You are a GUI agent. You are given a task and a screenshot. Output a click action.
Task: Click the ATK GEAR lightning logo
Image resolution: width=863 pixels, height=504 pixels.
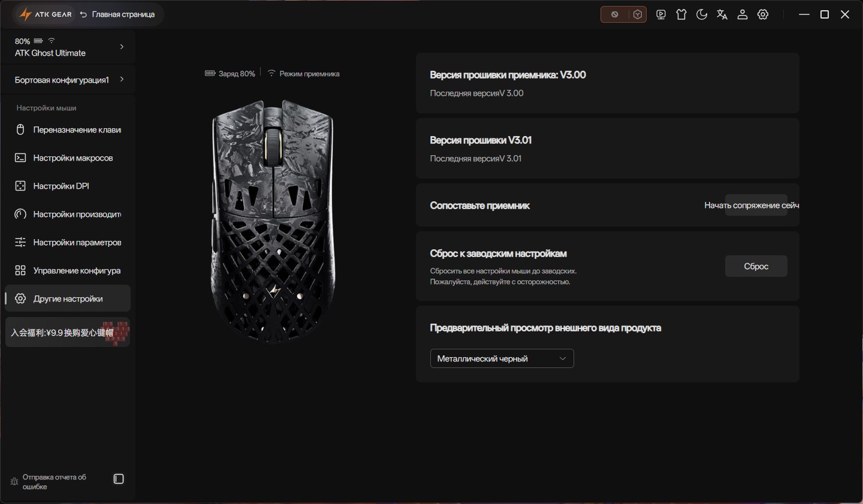[25, 14]
